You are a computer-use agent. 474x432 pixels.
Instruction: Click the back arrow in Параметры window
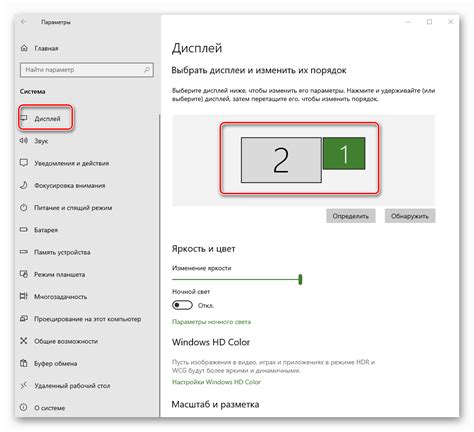pyautogui.click(x=24, y=22)
